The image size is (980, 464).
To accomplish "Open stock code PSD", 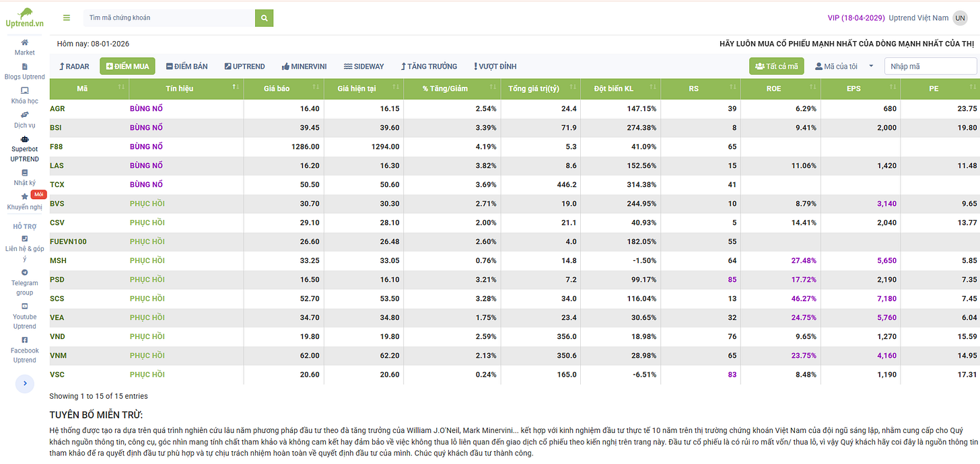I will 57,279.
